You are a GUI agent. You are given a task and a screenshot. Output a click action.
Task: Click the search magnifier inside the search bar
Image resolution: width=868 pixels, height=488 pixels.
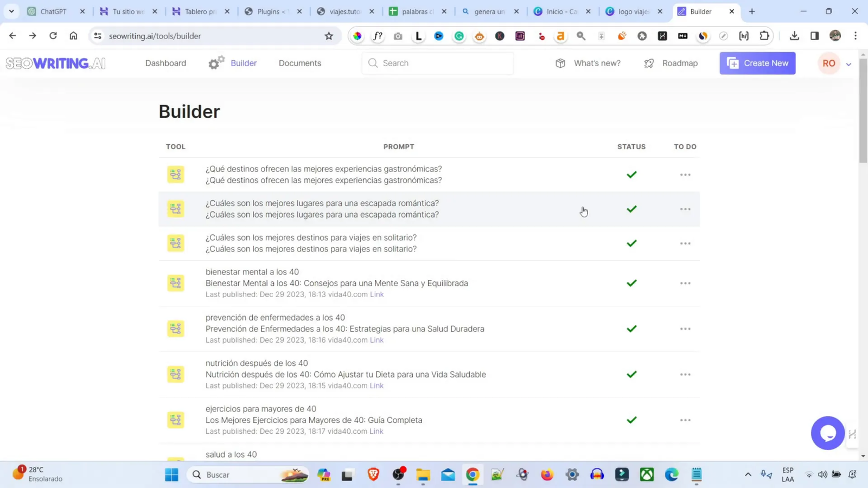pos(373,63)
